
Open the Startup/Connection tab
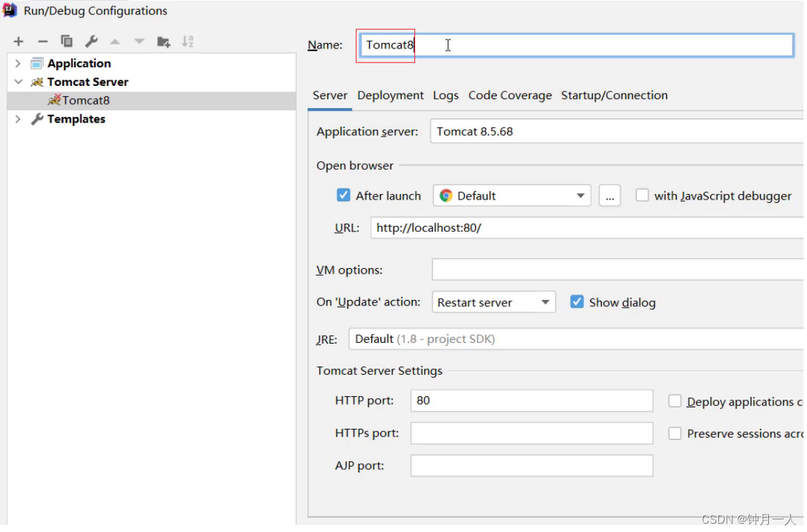614,96
